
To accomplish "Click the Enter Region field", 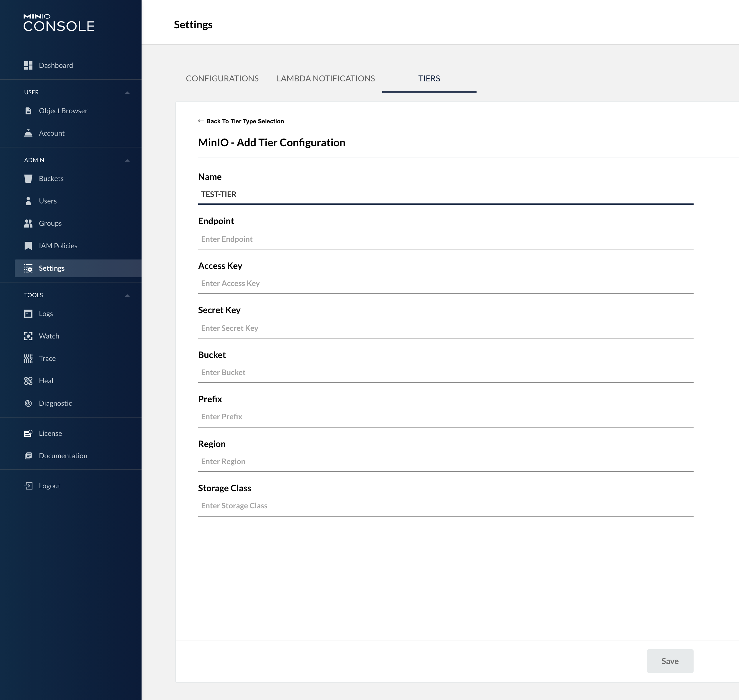I will [x=446, y=462].
